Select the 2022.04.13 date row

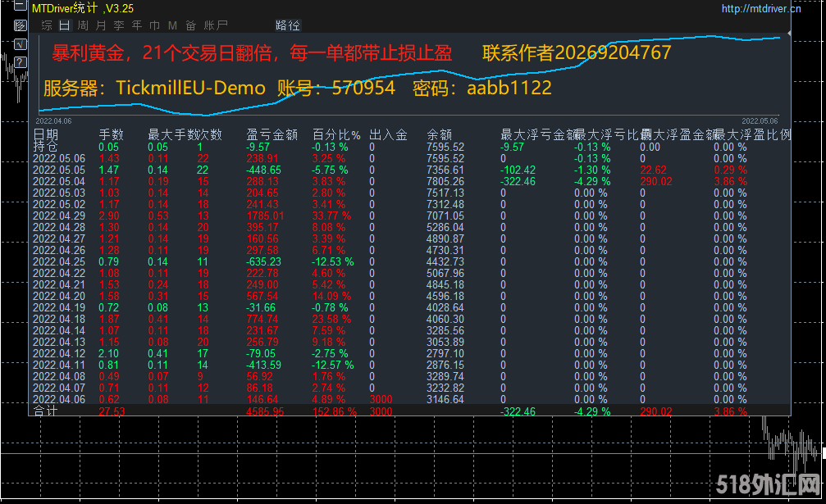click(x=59, y=342)
